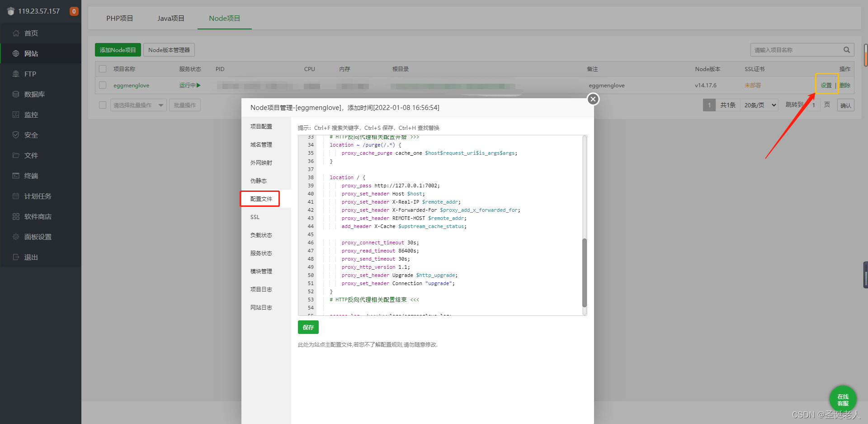Click the shield icon beside 安全
Screen dimensions: 868x424
point(16,135)
